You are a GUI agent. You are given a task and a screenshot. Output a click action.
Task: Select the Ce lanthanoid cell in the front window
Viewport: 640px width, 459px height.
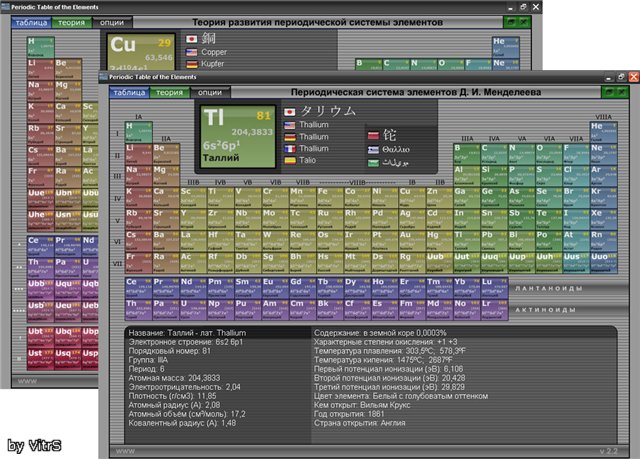[x=139, y=288]
